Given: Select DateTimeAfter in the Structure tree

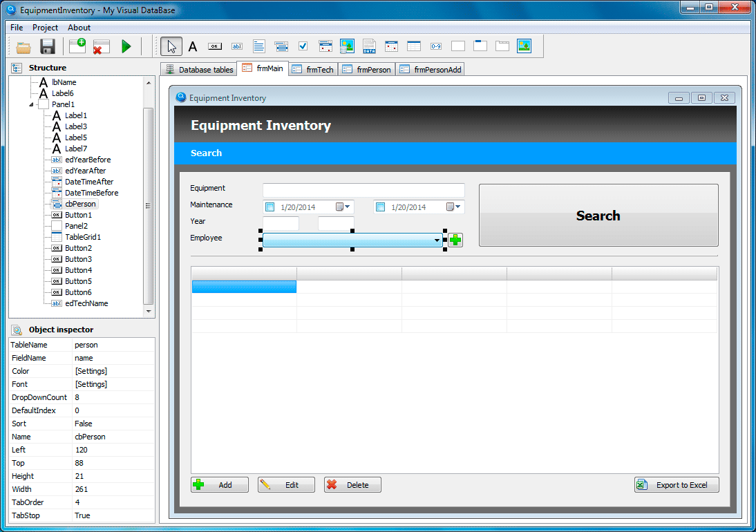Looking at the screenshot, I should coord(89,182).
